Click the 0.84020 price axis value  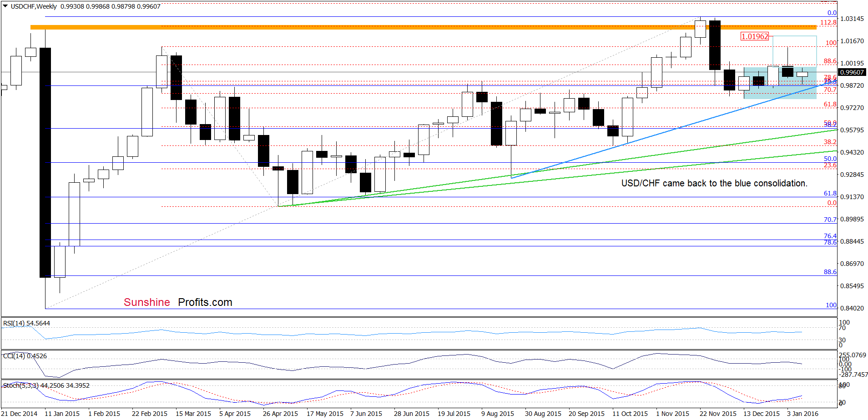852,308
